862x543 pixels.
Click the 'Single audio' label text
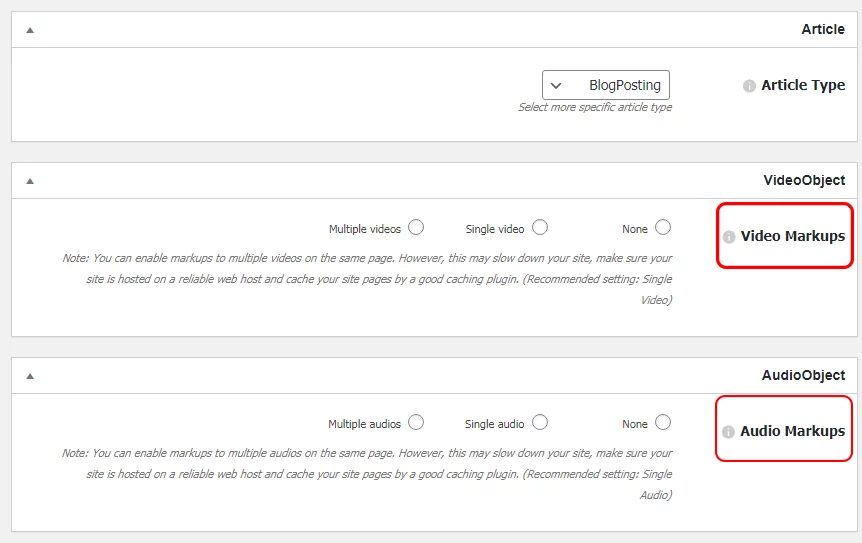(494, 424)
